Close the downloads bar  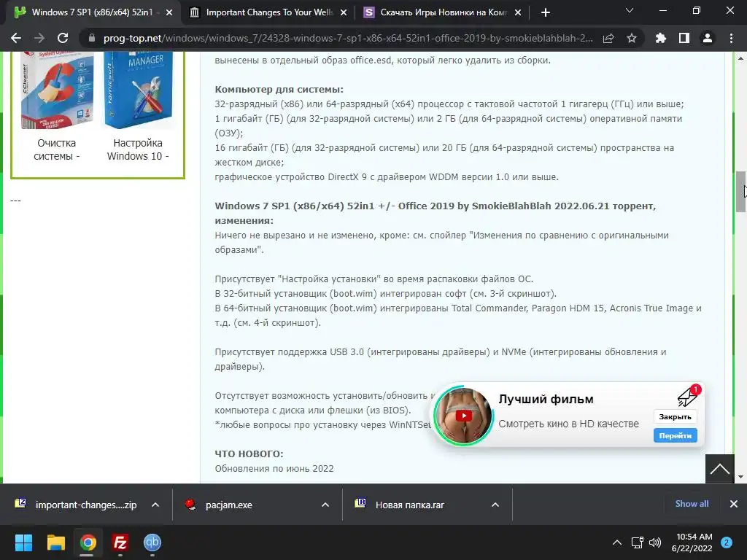point(734,504)
